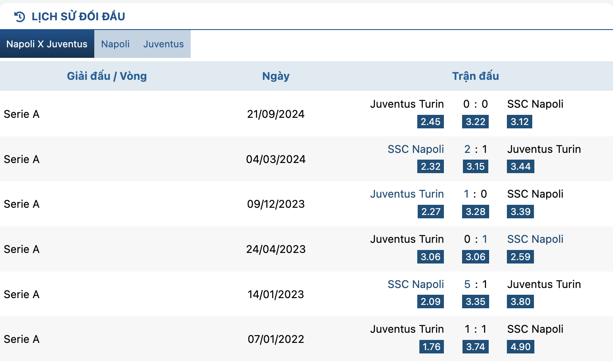Click the 0 : 1 score

click(x=476, y=239)
